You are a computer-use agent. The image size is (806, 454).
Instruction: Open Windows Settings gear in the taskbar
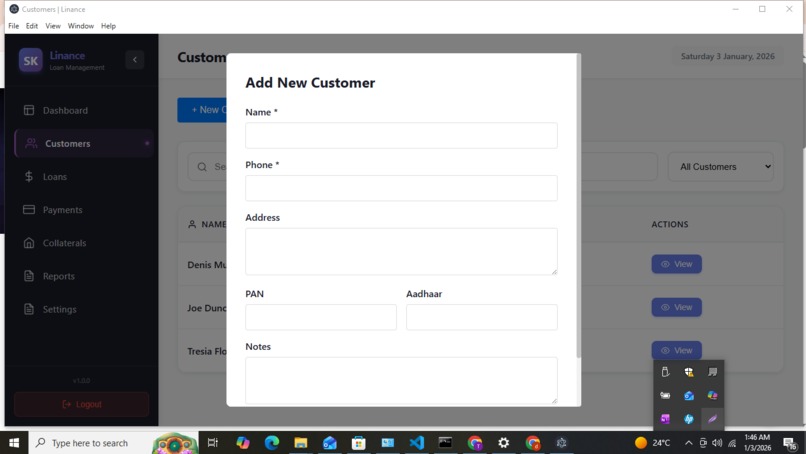pos(503,443)
